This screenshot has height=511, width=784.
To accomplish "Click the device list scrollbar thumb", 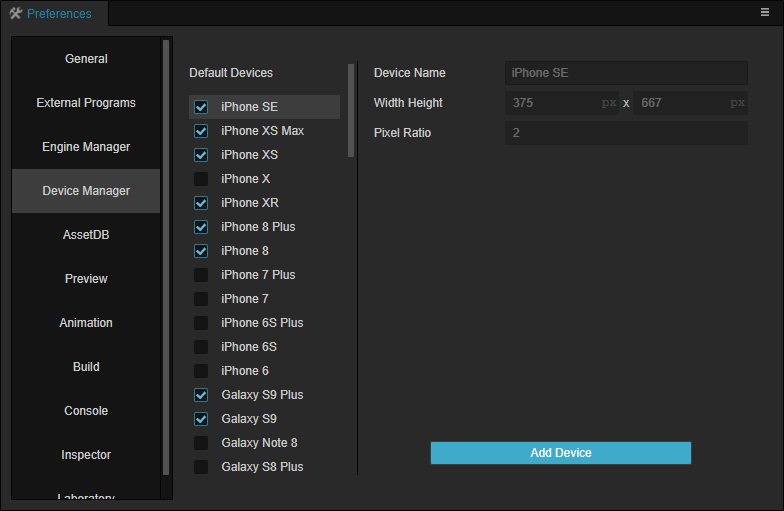I will point(351,110).
